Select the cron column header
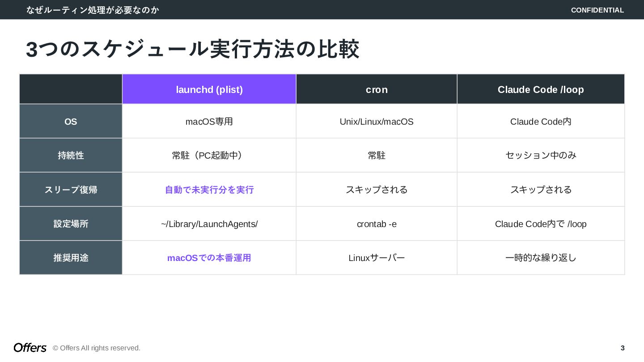 (x=377, y=89)
